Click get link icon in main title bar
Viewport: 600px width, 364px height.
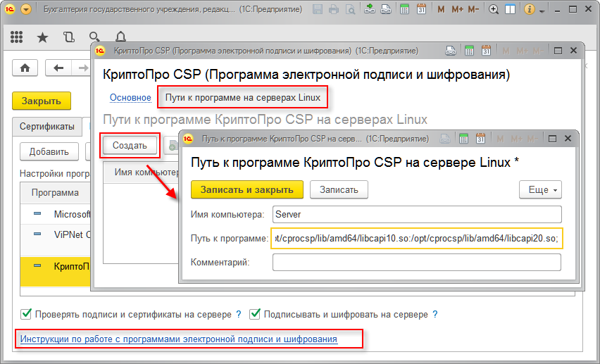click(369, 9)
